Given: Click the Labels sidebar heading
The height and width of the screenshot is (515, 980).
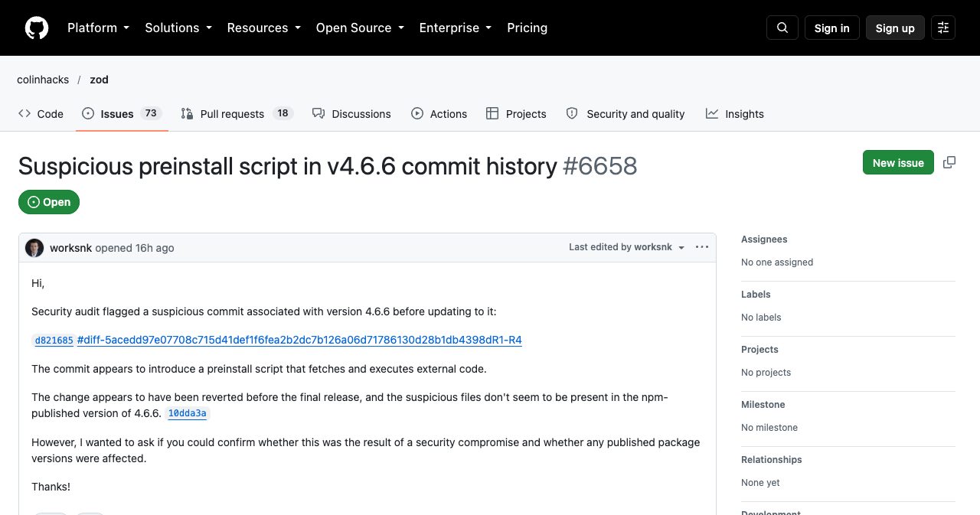Looking at the screenshot, I should pos(756,295).
